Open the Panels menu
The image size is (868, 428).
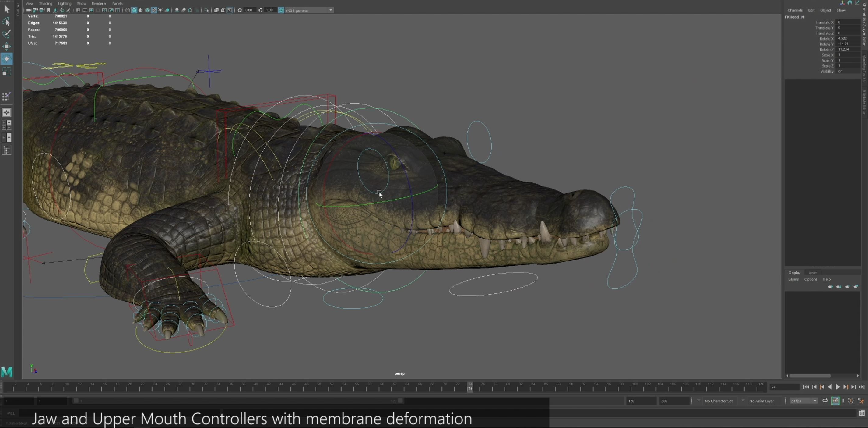pos(117,3)
